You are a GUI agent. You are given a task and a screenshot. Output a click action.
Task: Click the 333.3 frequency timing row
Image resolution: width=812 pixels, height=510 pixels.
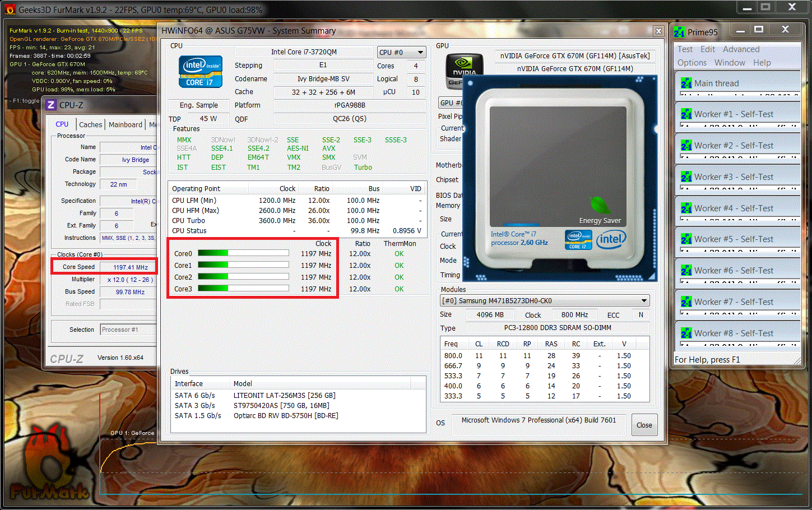[x=545, y=396]
